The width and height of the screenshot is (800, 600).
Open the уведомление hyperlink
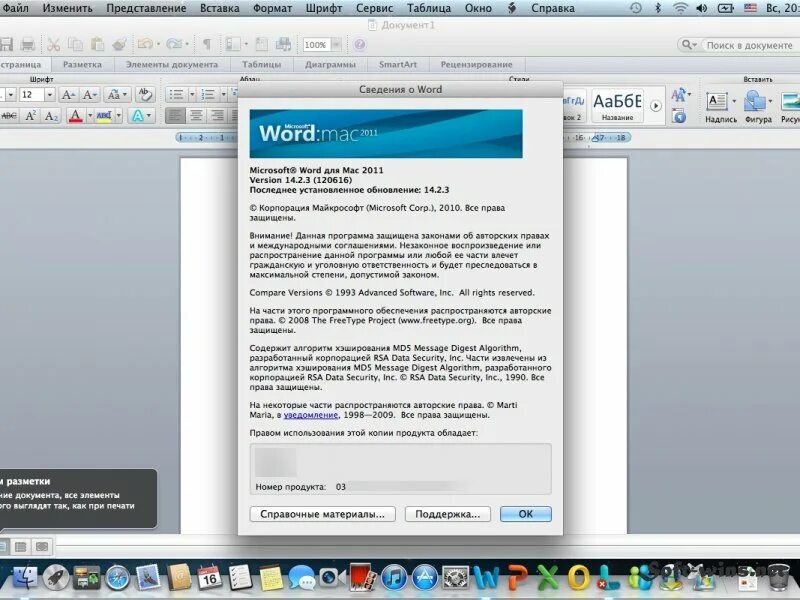311,415
